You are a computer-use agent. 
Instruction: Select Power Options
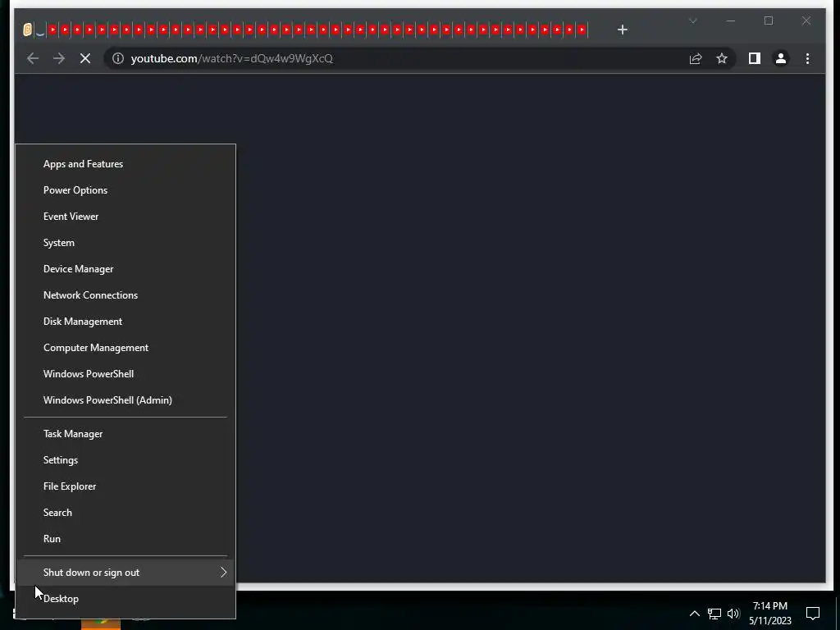tap(126, 190)
